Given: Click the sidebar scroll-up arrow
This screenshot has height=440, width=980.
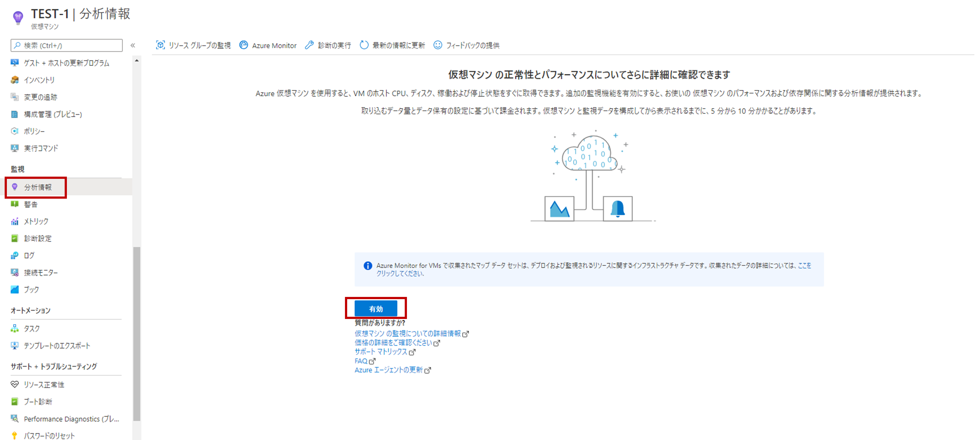Looking at the screenshot, I should coord(136,61).
